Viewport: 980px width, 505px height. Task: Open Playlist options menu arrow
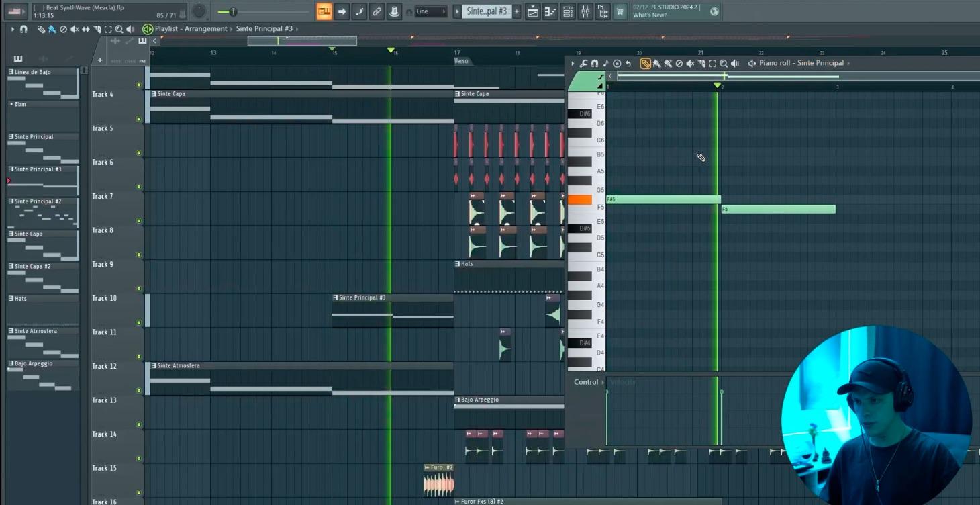click(12, 29)
